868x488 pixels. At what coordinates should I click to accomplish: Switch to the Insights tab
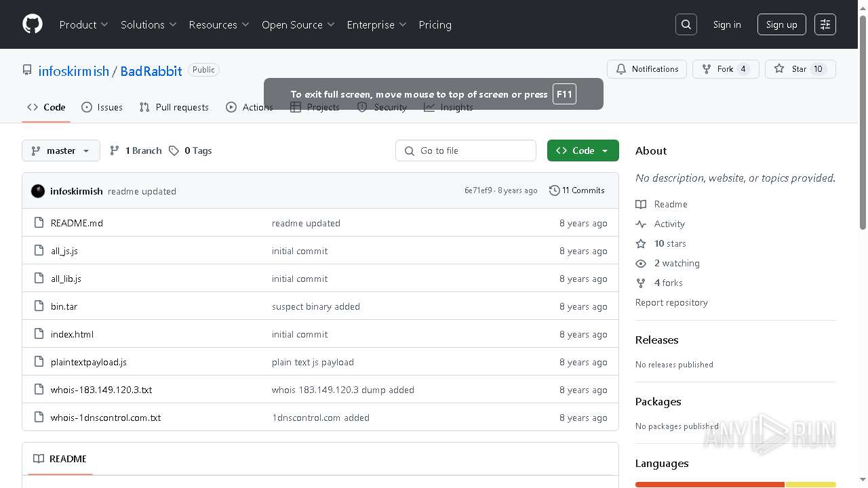point(448,107)
